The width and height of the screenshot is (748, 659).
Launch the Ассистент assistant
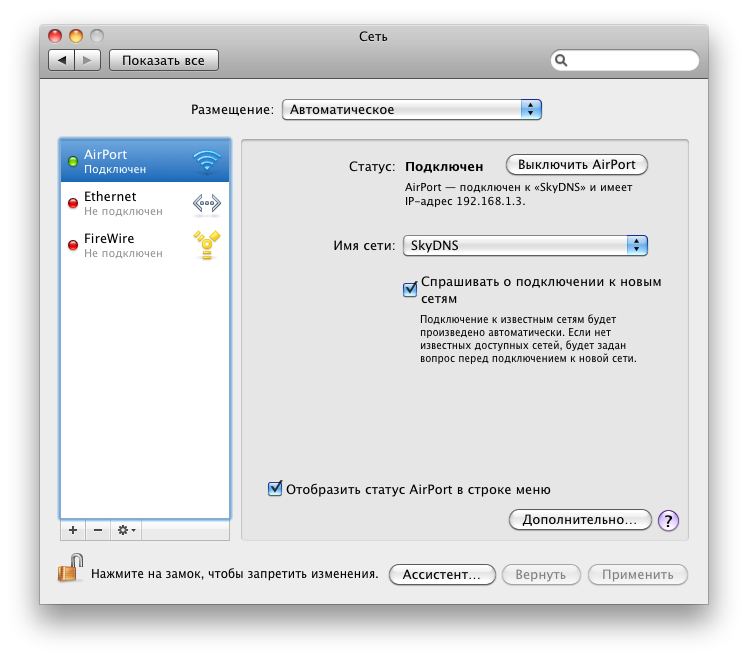pyautogui.click(x=442, y=574)
